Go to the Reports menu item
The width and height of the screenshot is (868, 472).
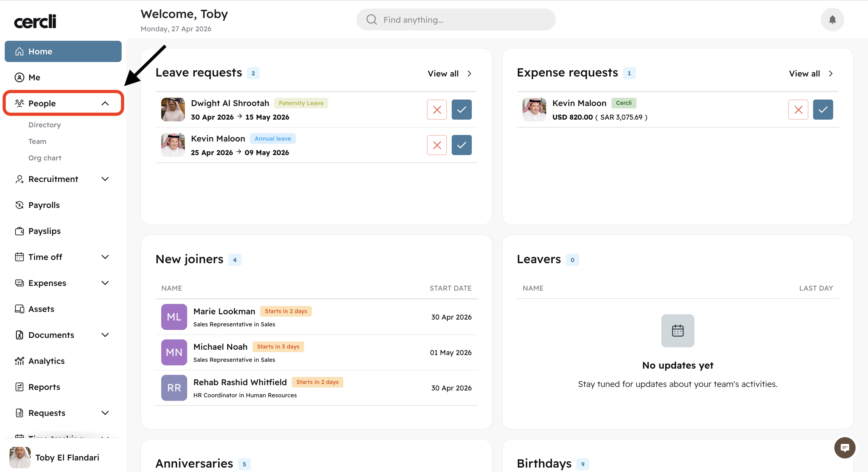[x=44, y=387]
